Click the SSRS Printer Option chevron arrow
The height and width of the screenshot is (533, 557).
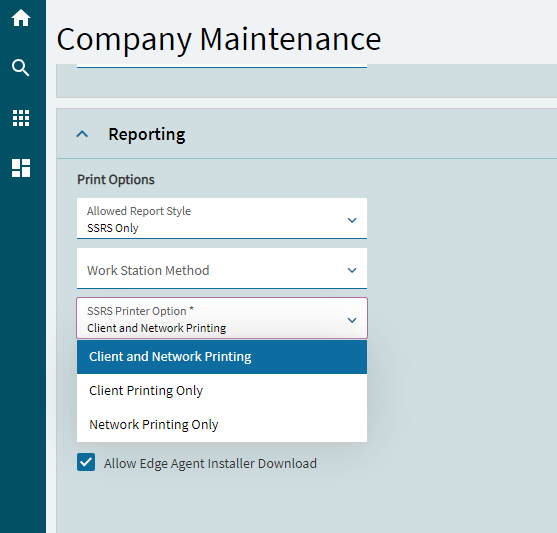pos(352,320)
